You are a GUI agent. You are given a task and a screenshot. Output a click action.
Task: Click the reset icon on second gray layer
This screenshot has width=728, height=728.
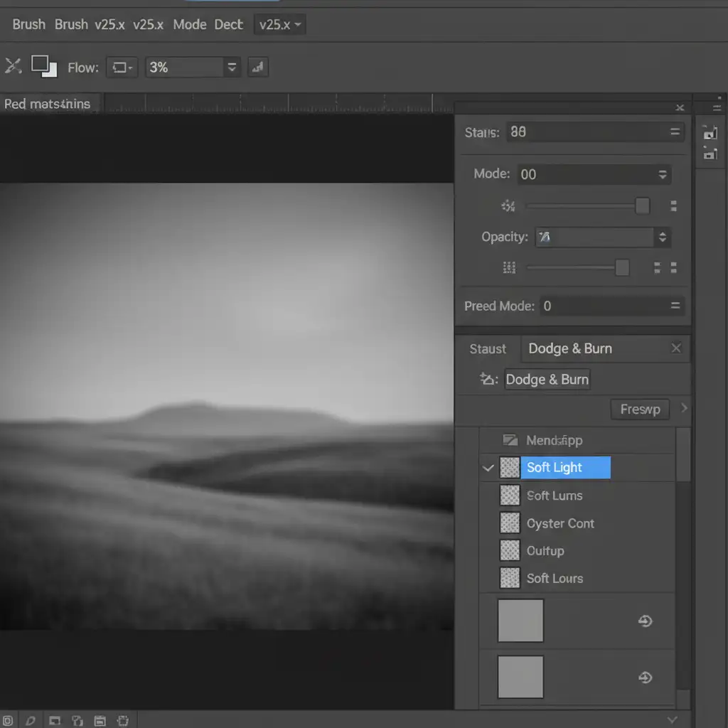[x=645, y=678]
